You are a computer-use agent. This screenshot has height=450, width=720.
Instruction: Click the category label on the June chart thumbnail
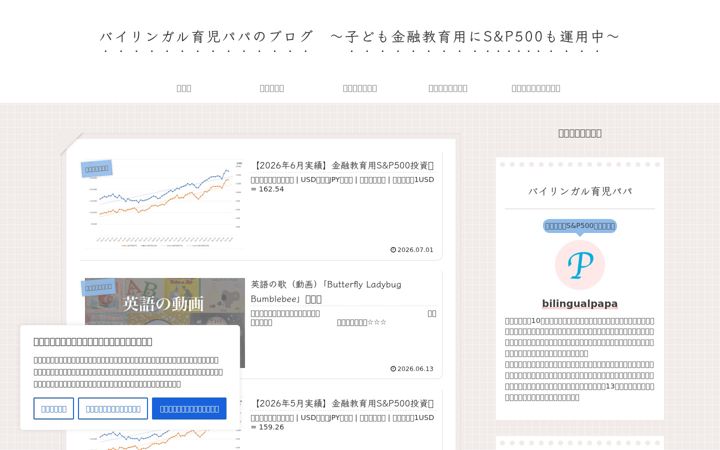click(96, 169)
